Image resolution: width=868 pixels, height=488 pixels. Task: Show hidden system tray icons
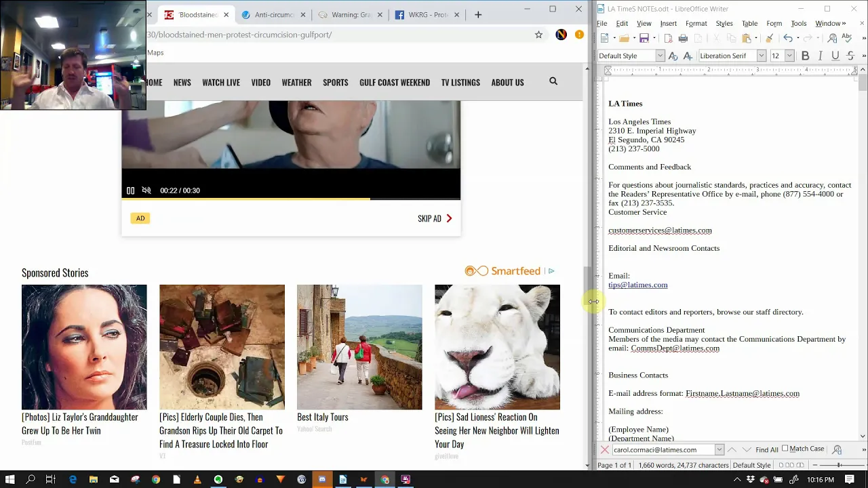(737, 479)
